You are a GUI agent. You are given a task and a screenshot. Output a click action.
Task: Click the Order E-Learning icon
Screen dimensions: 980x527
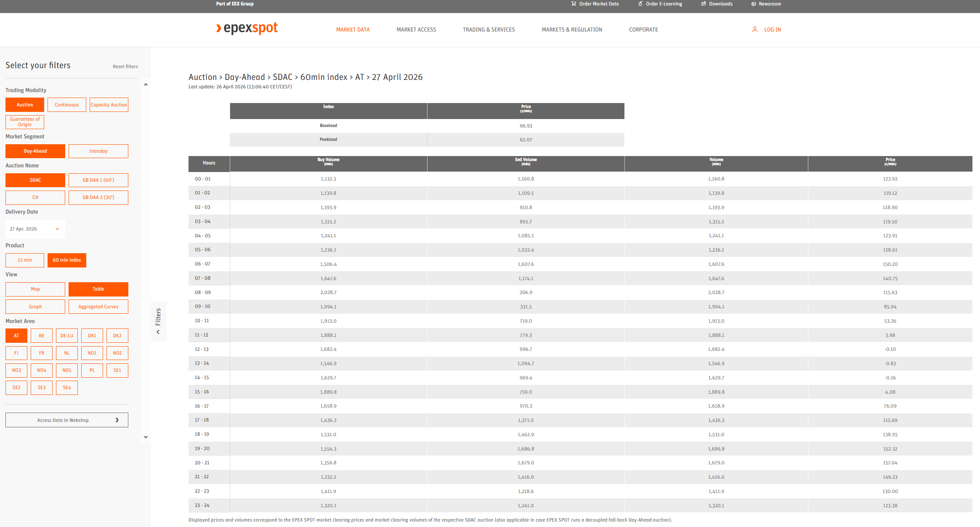point(640,4)
